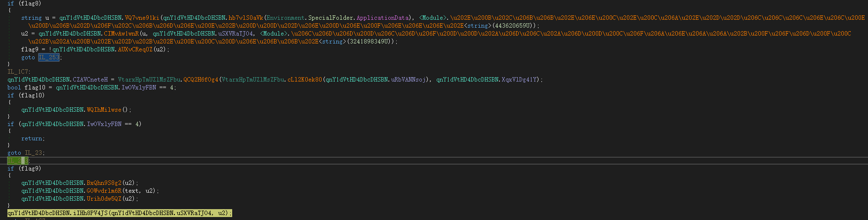This screenshot has width=868, height=220.
Task: Go to the BxQhn9S8g2 method
Action: pyautogui.click(x=104, y=183)
